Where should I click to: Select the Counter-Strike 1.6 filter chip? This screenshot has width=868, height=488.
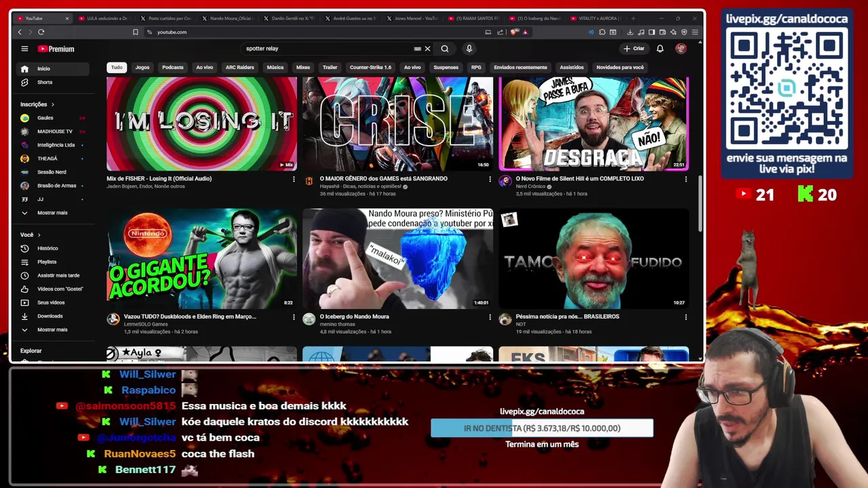(370, 67)
